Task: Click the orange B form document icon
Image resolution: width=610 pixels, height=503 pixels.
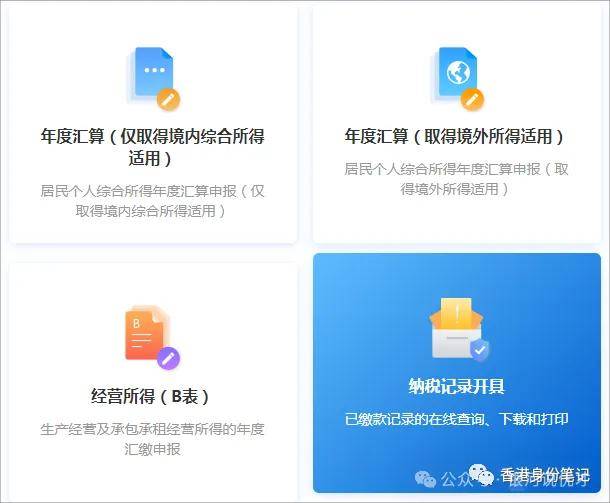Action: 146,333
